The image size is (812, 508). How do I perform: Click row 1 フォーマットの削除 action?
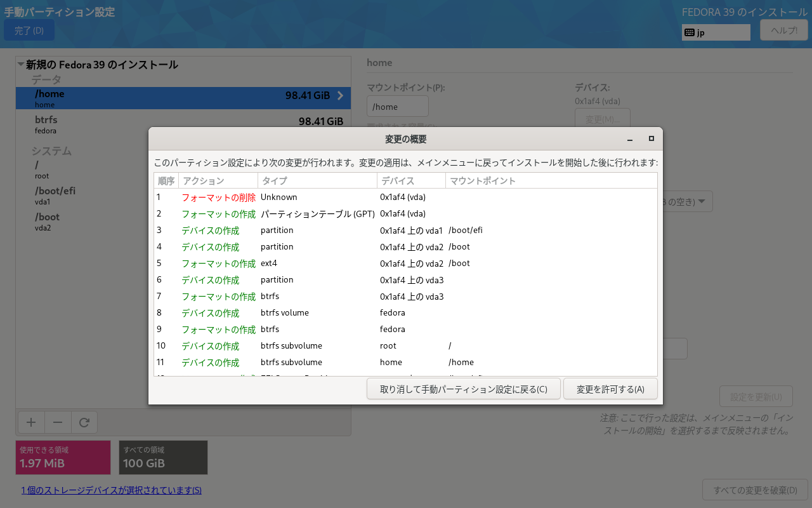coord(219,197)
